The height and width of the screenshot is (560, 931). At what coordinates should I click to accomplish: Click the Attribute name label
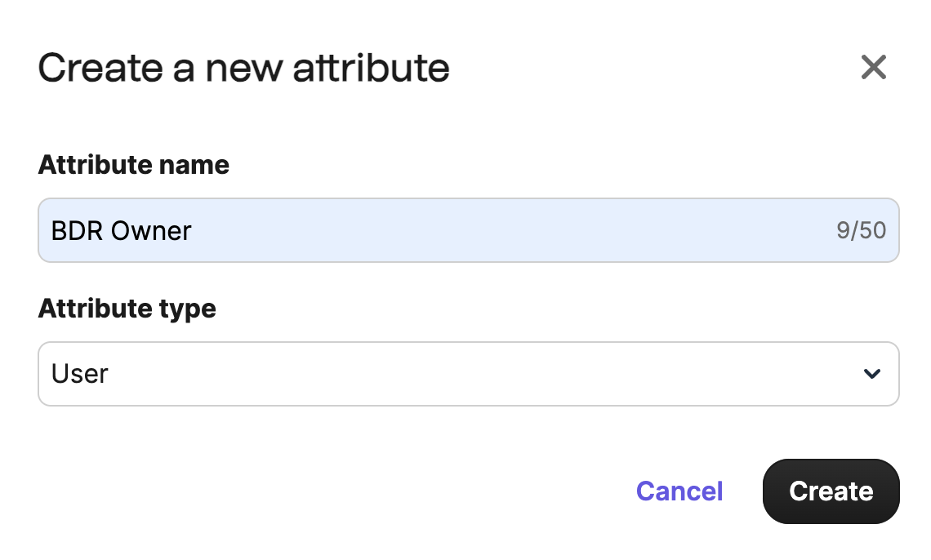133,165
